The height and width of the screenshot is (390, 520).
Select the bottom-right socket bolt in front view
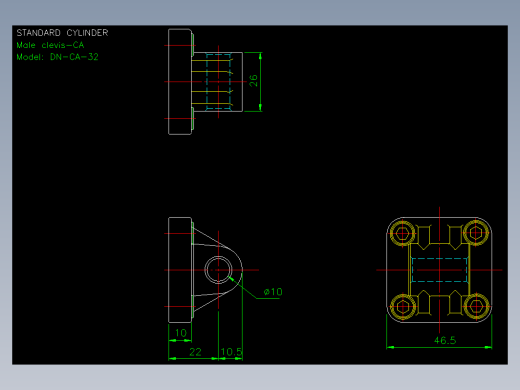[x=476, y=306]
